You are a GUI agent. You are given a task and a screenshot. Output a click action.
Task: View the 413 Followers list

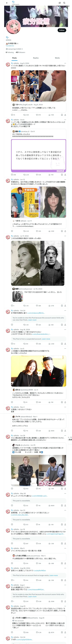click(x=20, y=52)
